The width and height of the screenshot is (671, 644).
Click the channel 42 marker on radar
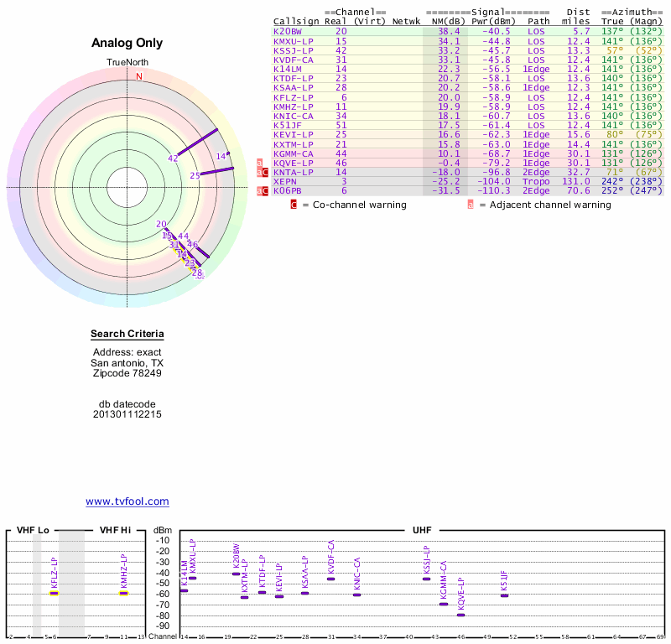(x=173, y=158)
